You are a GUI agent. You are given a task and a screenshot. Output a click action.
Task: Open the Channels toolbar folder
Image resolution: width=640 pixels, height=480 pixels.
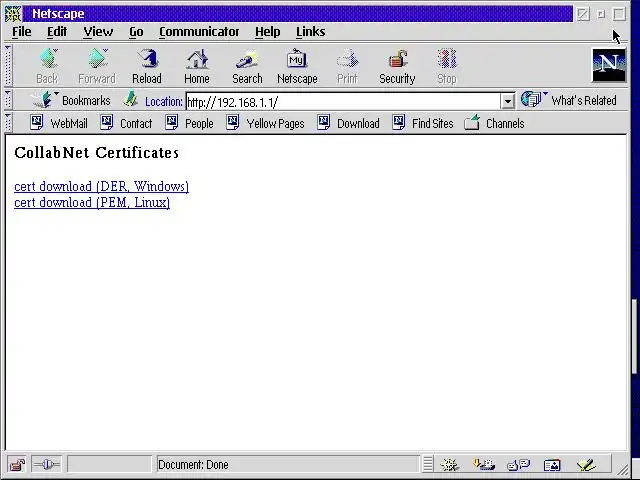tap(494, 123)
